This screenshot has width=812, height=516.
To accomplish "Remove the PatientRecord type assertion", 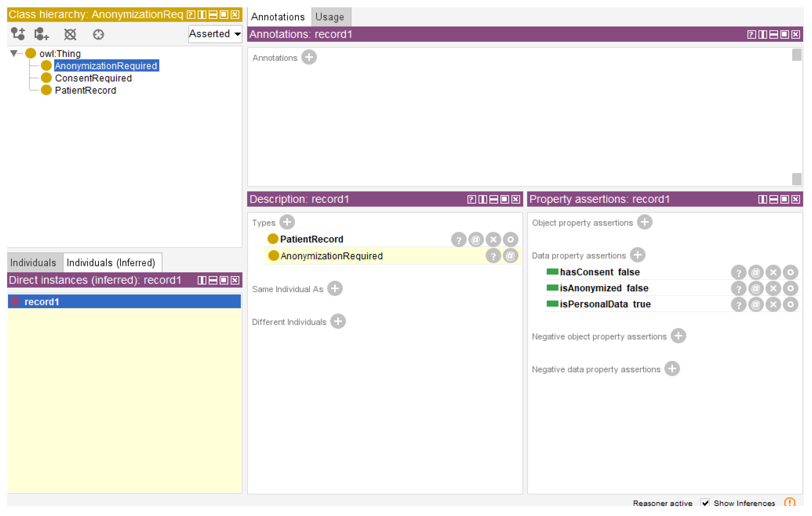I will point(493,240).
